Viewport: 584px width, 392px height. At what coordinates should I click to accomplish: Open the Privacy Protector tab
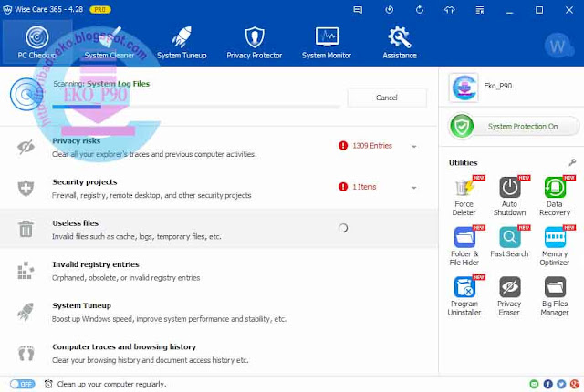click(x=255, y=42)
